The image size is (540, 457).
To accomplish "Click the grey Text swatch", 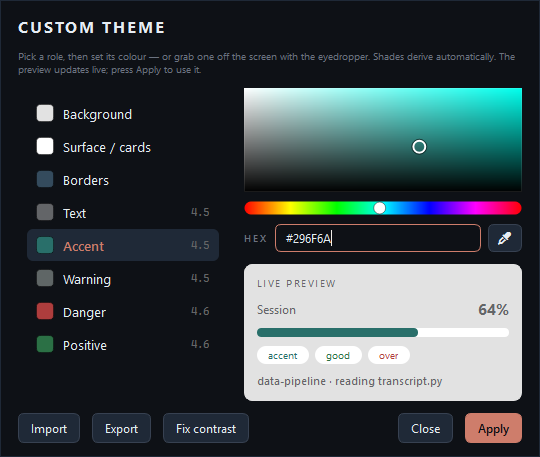I will tap(45, 212).
